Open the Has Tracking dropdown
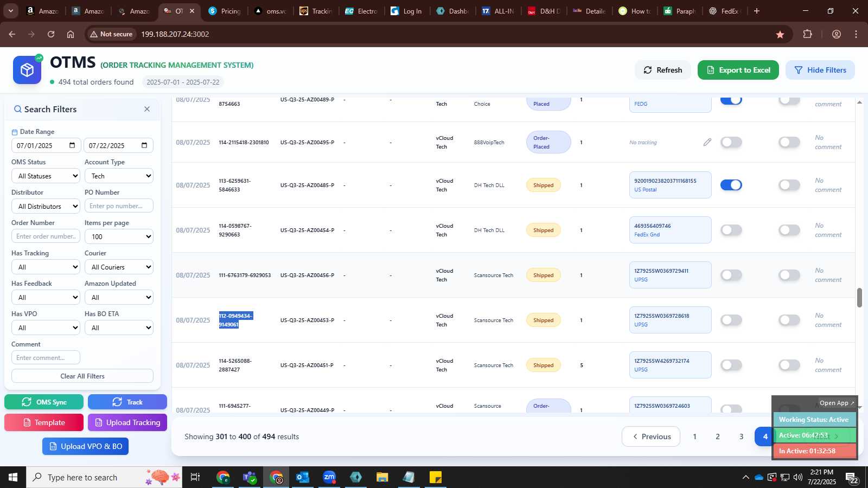This screenshot has width=868, height=488. (46, 267)
